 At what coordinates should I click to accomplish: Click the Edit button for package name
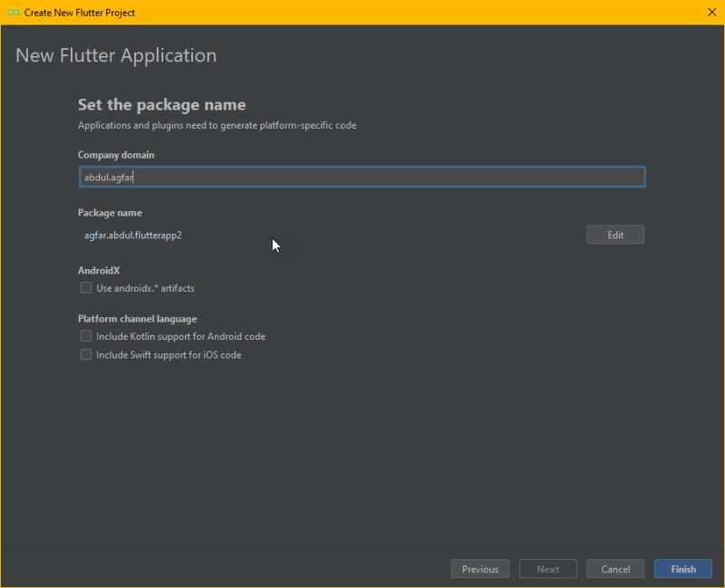click(615, 234)
